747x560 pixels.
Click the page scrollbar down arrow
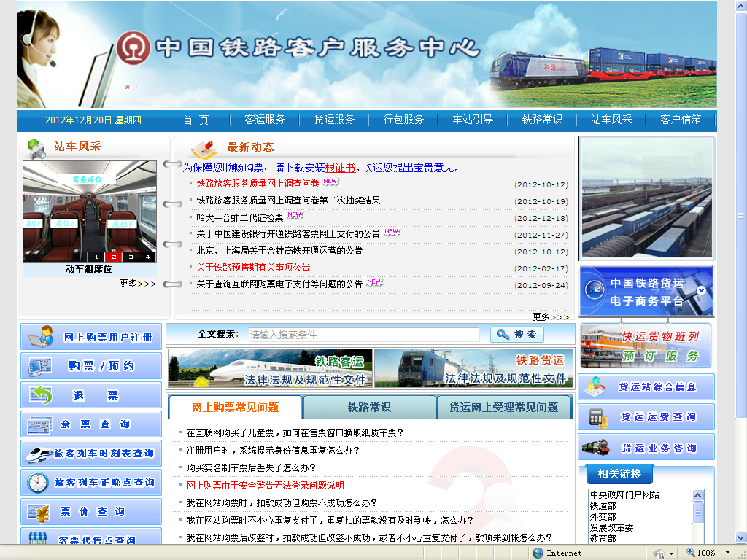[741, 538]
